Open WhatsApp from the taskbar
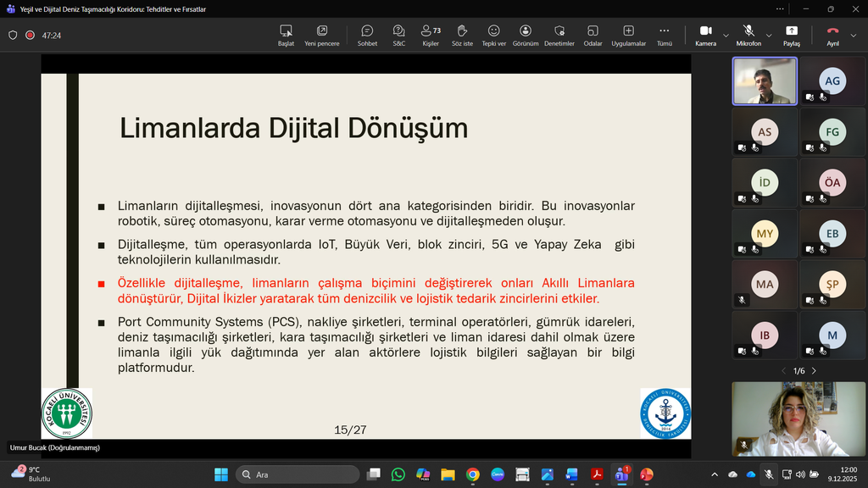Screen dimensions: 868x488 pos(398,474)
